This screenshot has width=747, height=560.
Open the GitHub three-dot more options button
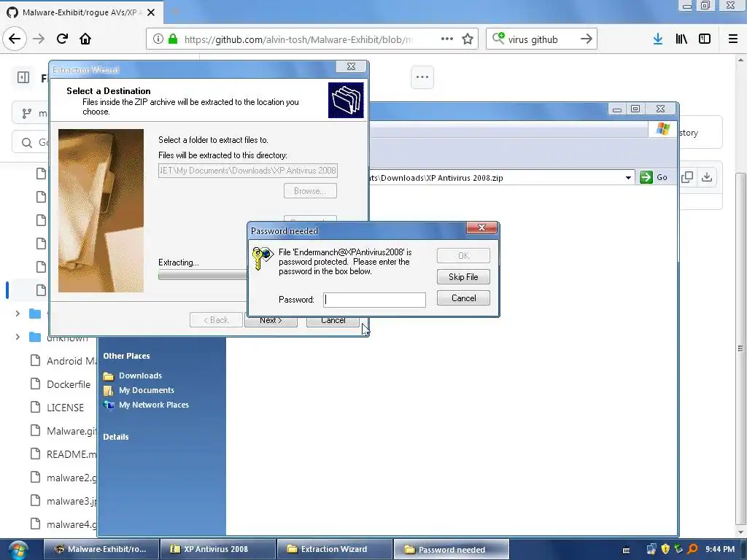[x=422, y=77]
